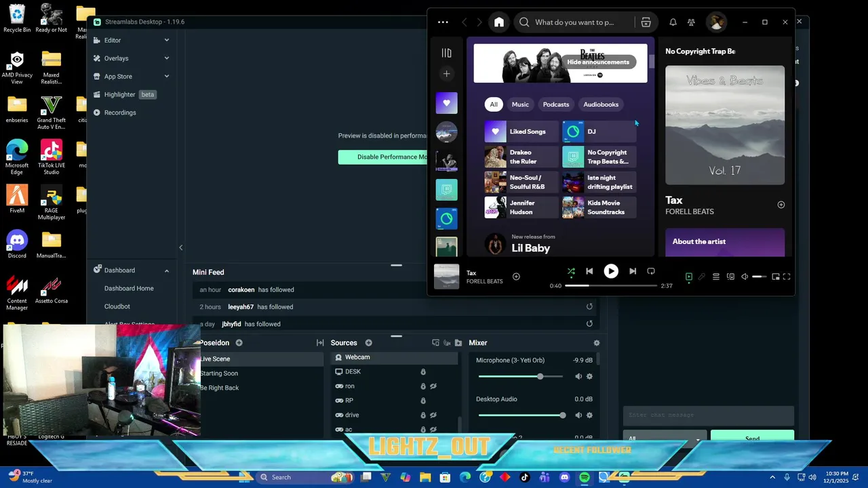The image size is (868, 488).
Task: Add folder in Sources panel
Action: click(x=458, y=343)
